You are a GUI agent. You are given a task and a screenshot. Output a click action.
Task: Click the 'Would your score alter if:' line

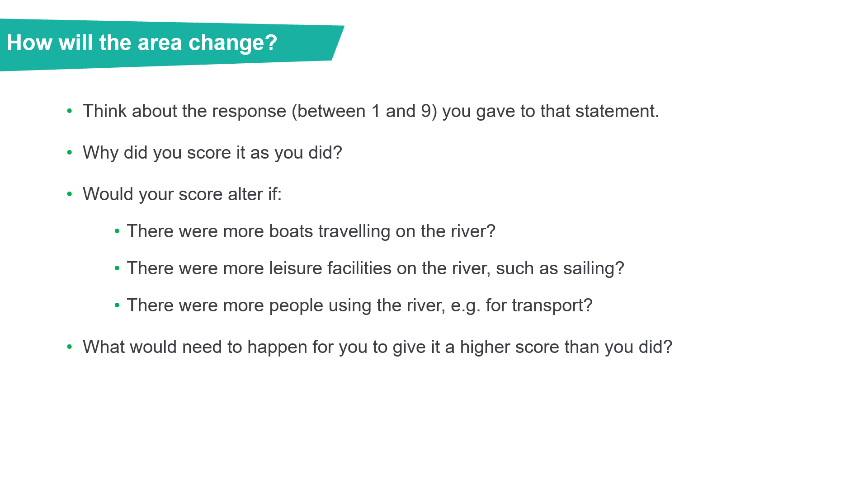pyautogui.click(x=182, y=194)
